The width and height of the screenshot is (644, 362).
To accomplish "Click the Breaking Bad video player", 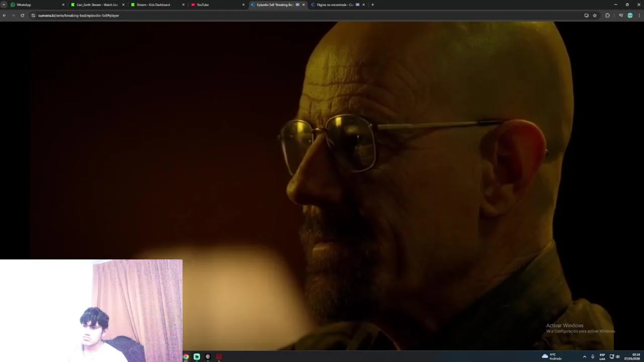I will (x=322, y=186).
